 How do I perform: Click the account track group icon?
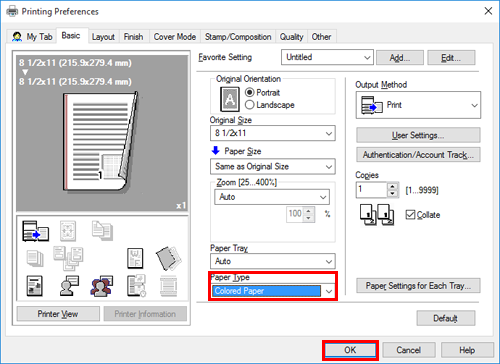pyautogui.click(x=102, y=286)
